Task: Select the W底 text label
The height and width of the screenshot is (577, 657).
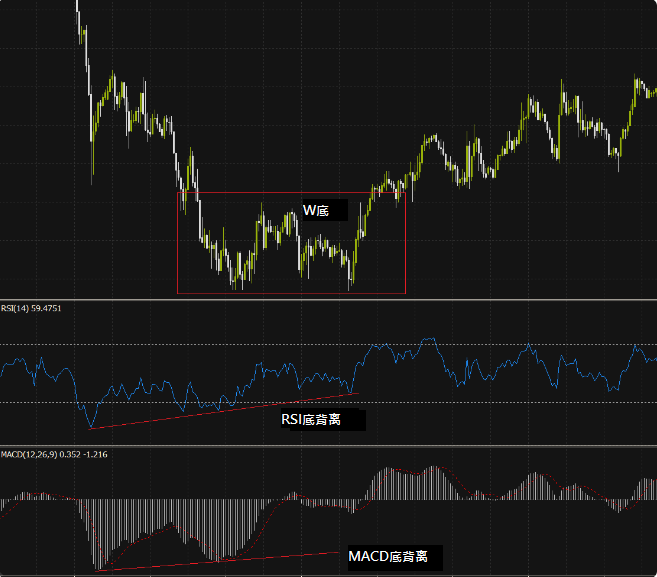Action: (316, 210)
